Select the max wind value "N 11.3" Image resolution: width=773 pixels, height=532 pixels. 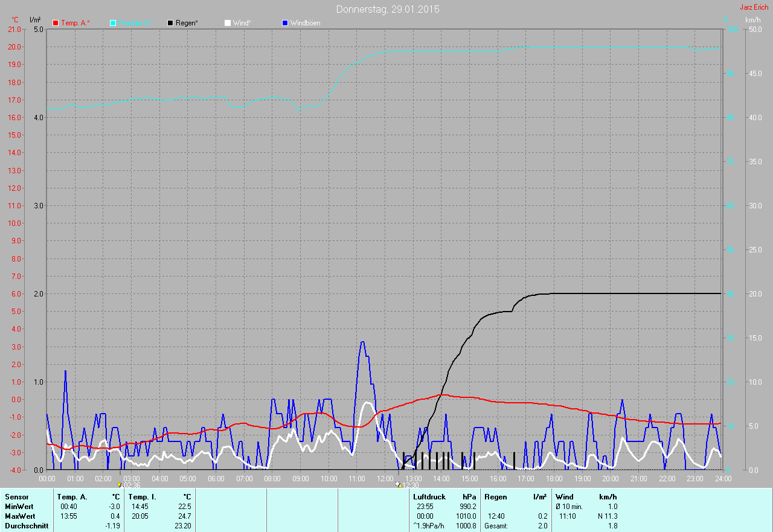[607, 516]
